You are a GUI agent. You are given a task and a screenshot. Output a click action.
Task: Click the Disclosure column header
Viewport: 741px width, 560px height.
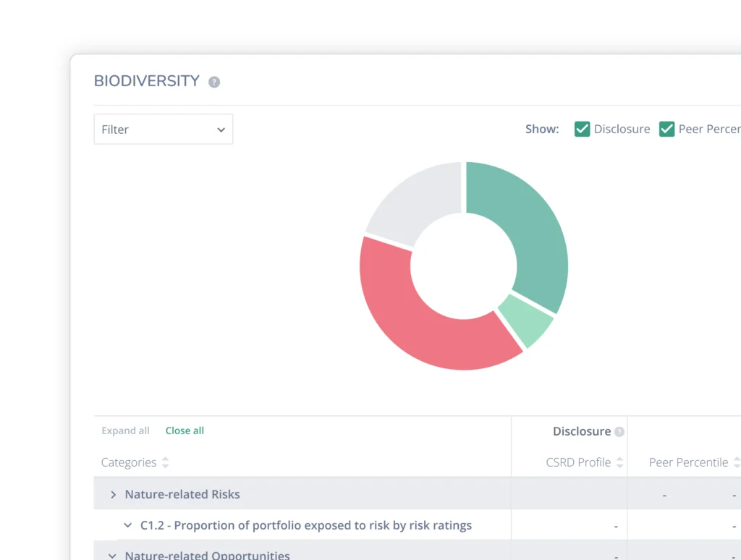click(x=581, y=432)
